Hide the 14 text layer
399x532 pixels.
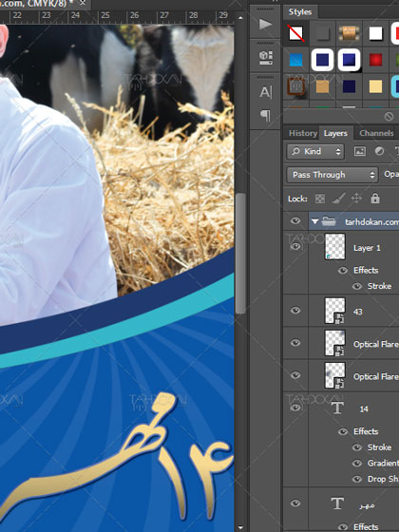click(x=295, y=408)
